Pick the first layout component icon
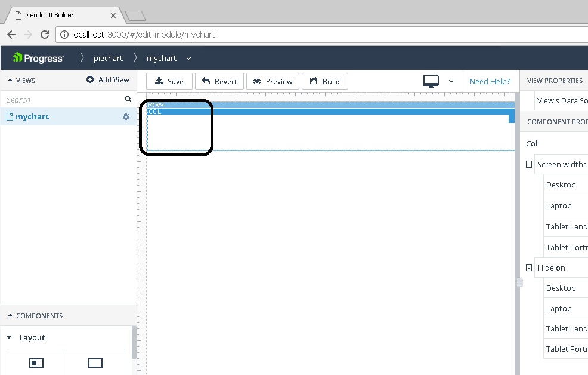Viewport: 588px width, 375px height. [x=36, y=363]
